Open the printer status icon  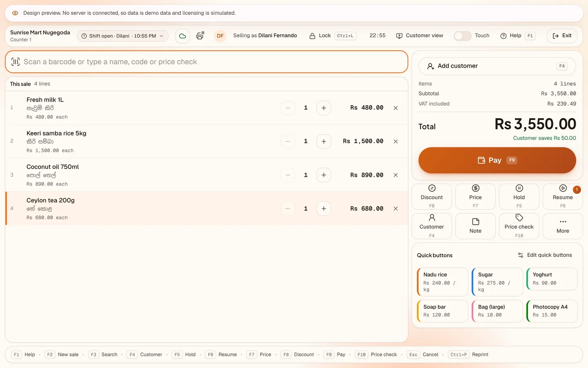pyautogui.click(x=200, y=36)
